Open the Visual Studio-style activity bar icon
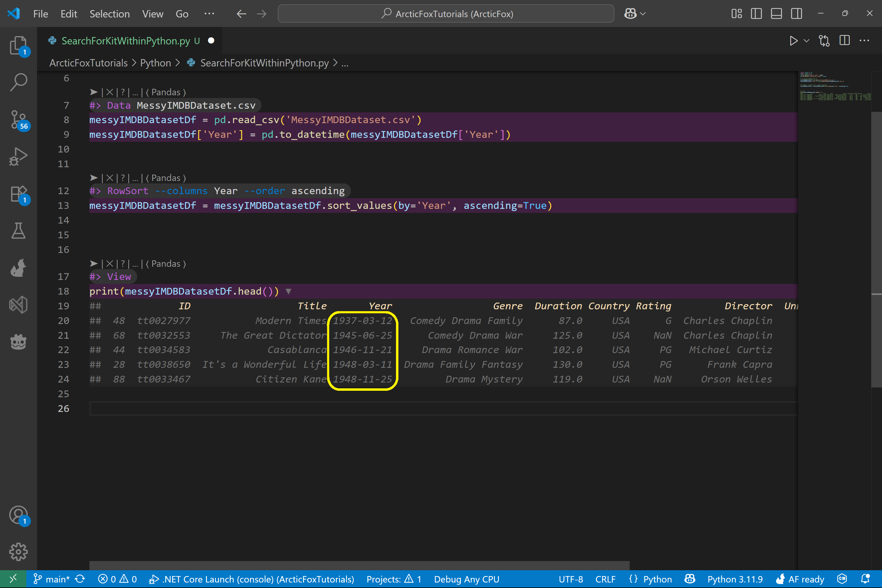 pyautogui.click(x=18, y=305)
